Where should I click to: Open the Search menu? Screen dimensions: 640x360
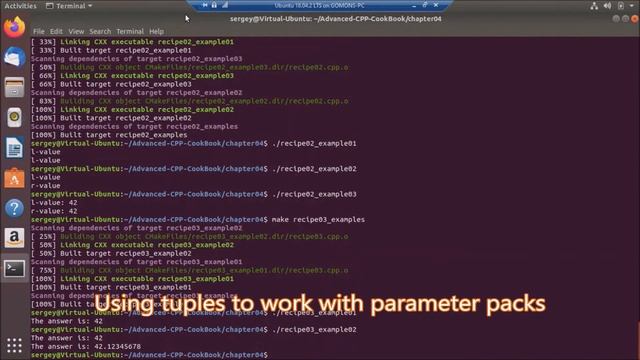(x=100, y=31)
